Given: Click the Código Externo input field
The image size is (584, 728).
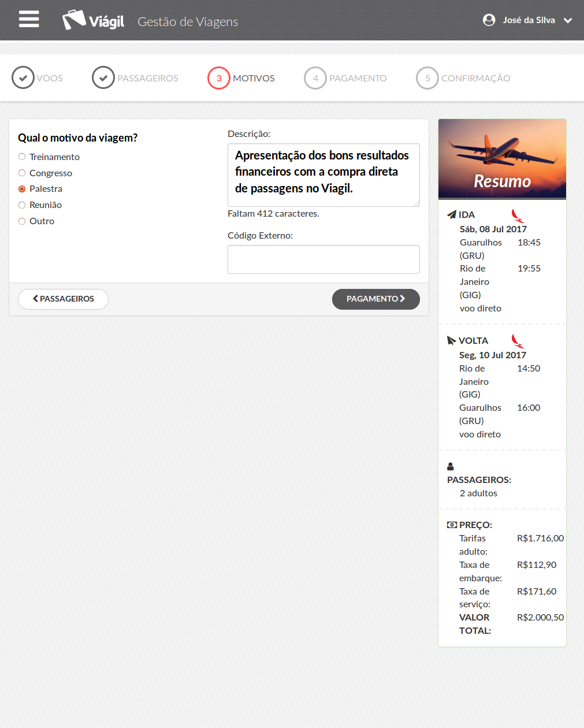Looking at the screenshot, I should pyautogui.click(x=323, y=259).
